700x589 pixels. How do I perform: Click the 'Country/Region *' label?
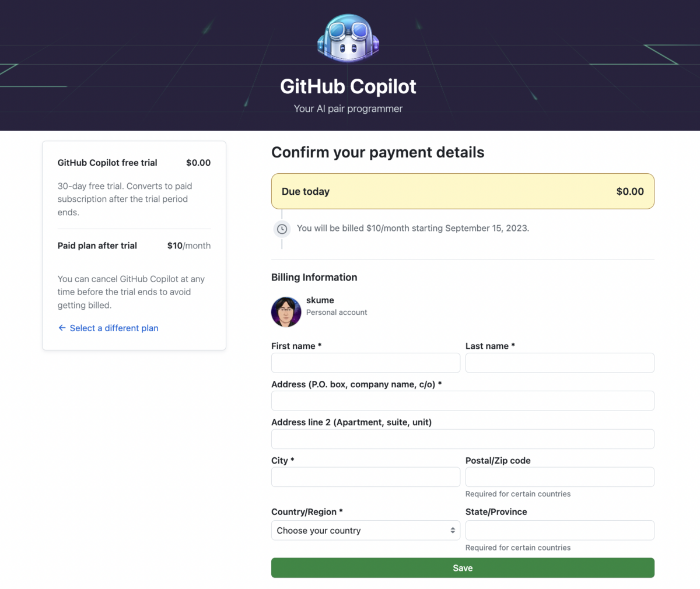(307, 511)
